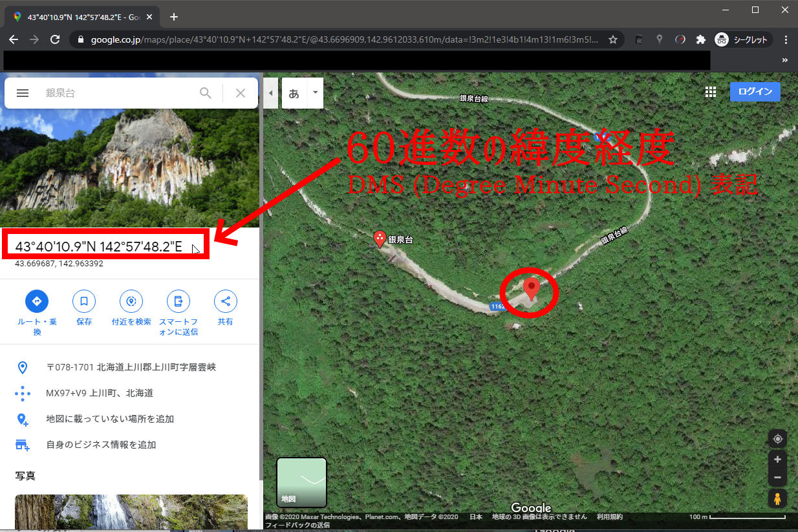This screenshot has height=532, width=798.
Task: Send location to smartphone icon
Action: click(x=178, y=301)
